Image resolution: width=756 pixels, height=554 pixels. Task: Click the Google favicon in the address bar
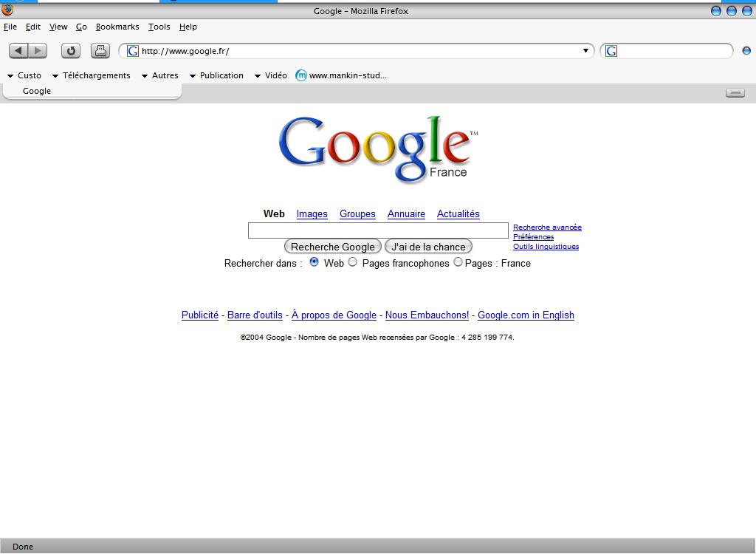click(133, 51)
